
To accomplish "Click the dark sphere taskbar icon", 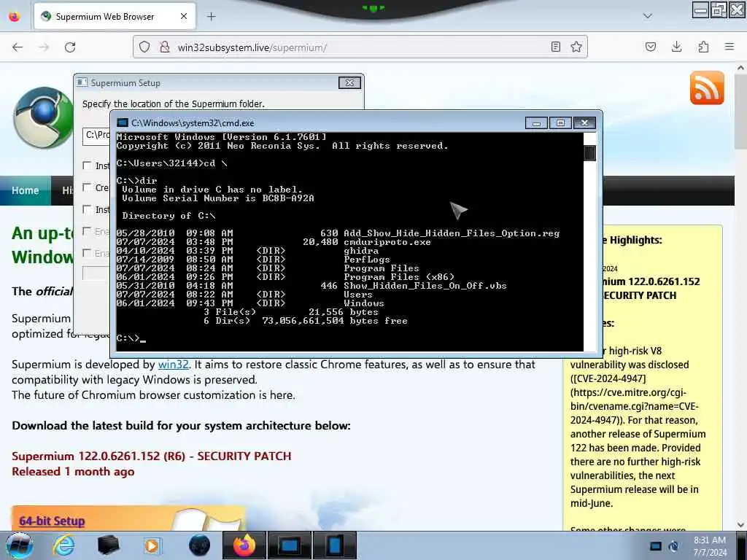I will pos(199,545).
